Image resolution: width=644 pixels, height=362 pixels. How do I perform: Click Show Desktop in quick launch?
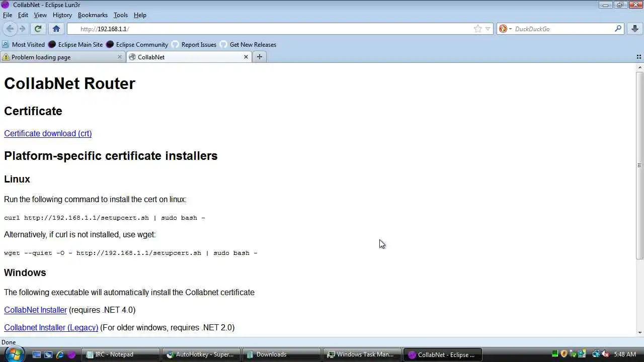click(37, 354)
